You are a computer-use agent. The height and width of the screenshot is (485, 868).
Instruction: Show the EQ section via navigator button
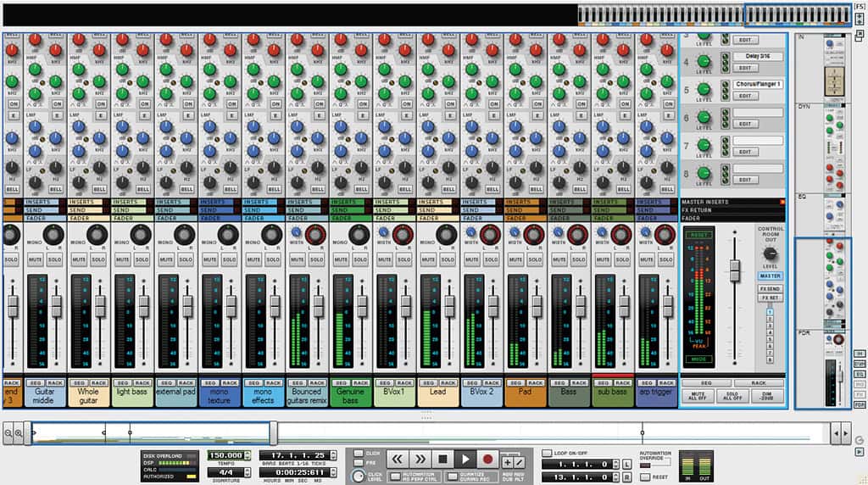[860, 374]
